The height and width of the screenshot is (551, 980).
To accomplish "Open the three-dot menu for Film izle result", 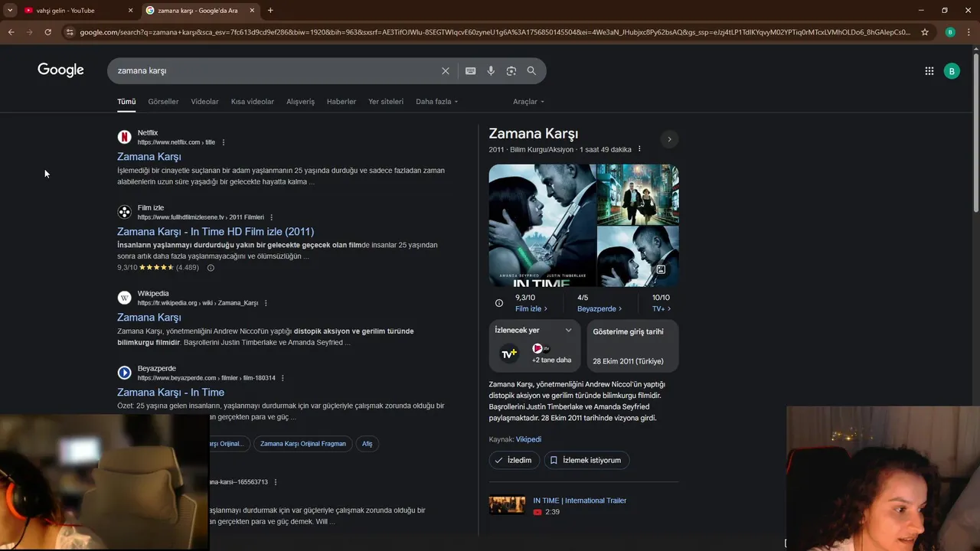I will [271, 217].
